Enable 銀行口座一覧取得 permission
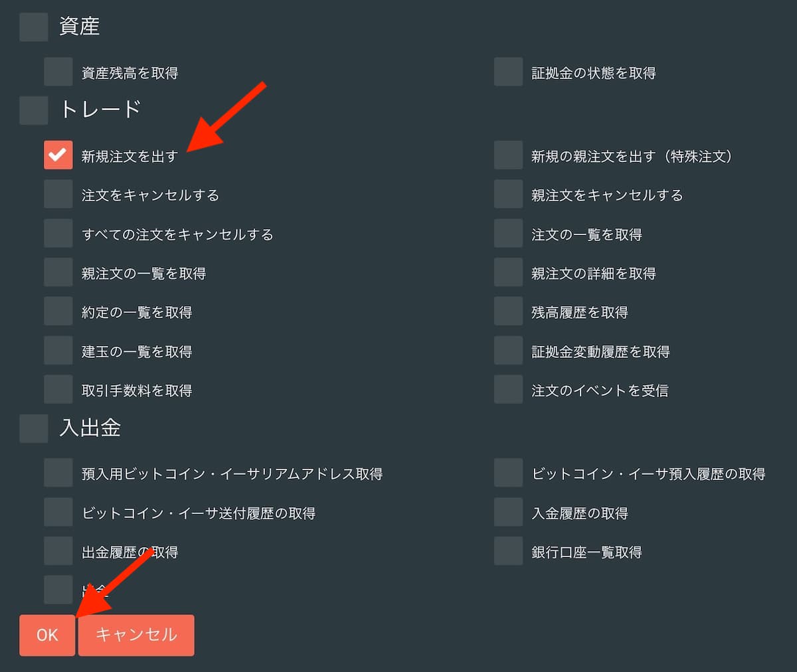This screenshot has height=672, width=797. tap(508, 551)
